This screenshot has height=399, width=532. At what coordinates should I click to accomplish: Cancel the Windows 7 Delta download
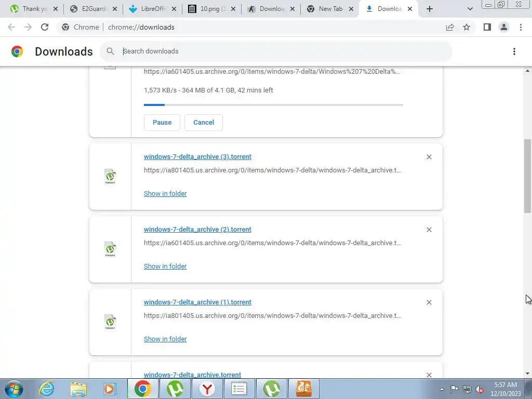204,123
